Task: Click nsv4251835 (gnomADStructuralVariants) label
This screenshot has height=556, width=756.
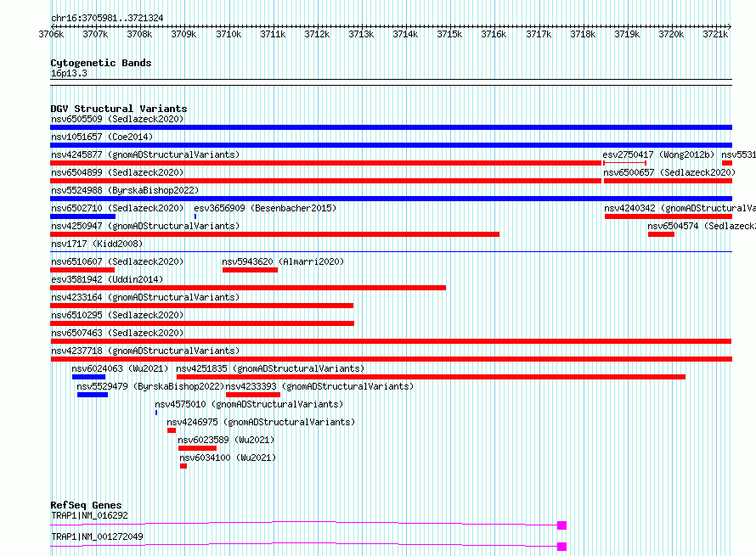Action: [x=270, y=368]
